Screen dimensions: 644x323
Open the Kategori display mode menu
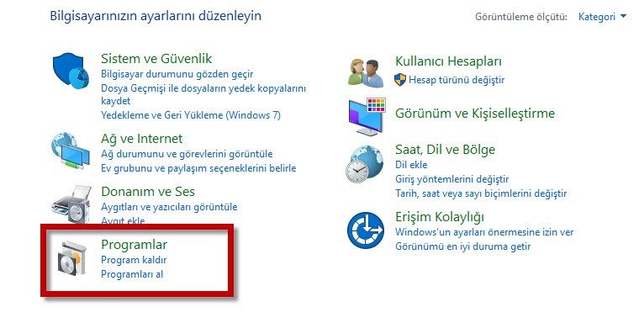tap(597, 17)
